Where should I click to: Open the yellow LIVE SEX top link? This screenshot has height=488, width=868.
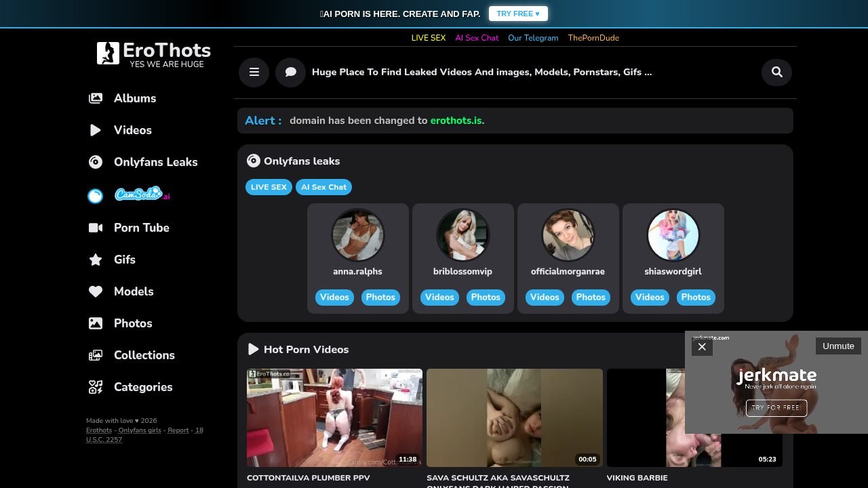429,38
